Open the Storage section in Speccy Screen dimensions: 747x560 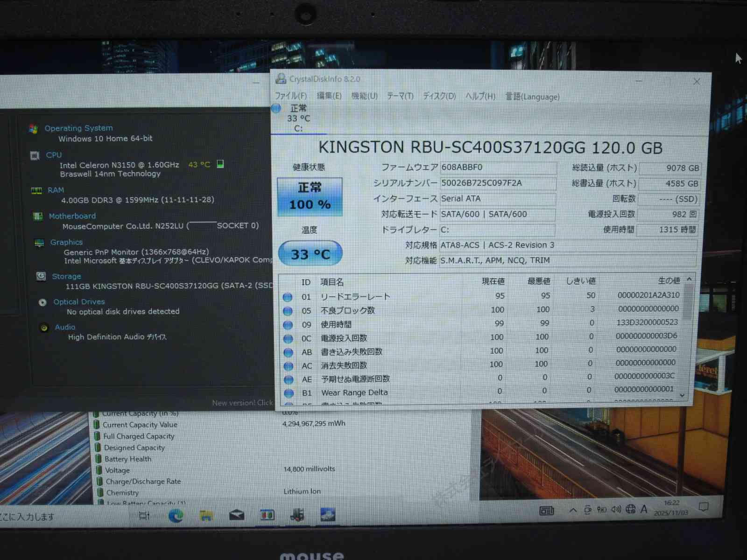coord(66,276)
